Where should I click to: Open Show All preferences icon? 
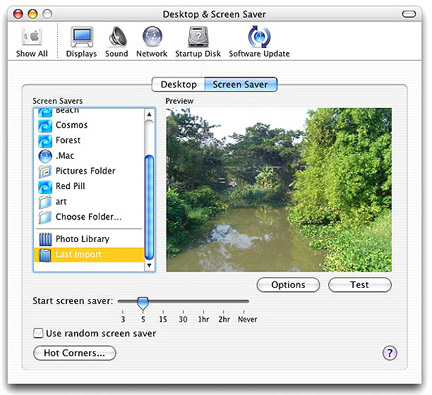point(32,37)
